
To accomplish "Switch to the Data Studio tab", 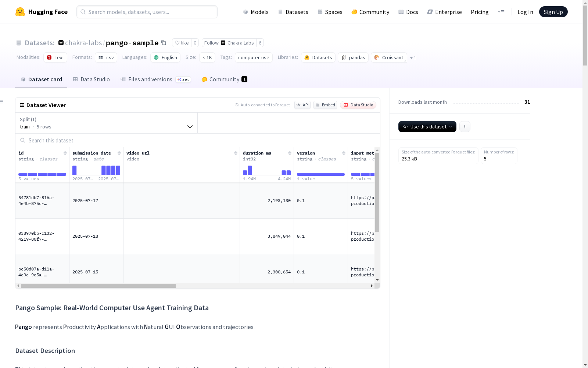I will pyautogui.click(x=91, y=79).
